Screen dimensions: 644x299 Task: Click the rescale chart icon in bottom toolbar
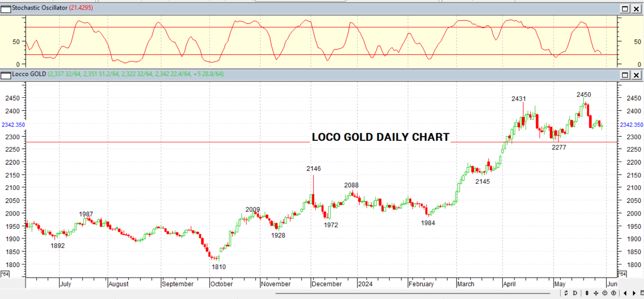tap(566, 293)
